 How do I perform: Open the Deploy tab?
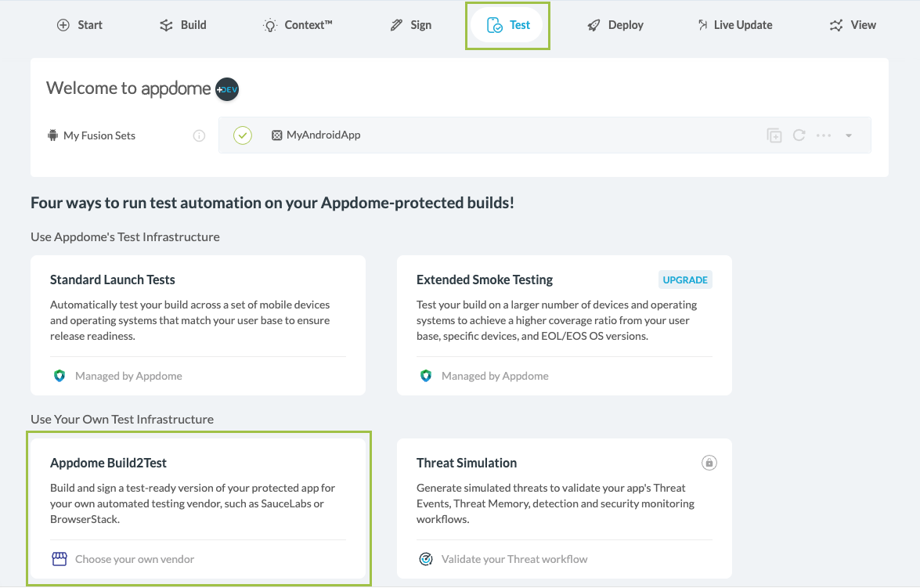615,25
